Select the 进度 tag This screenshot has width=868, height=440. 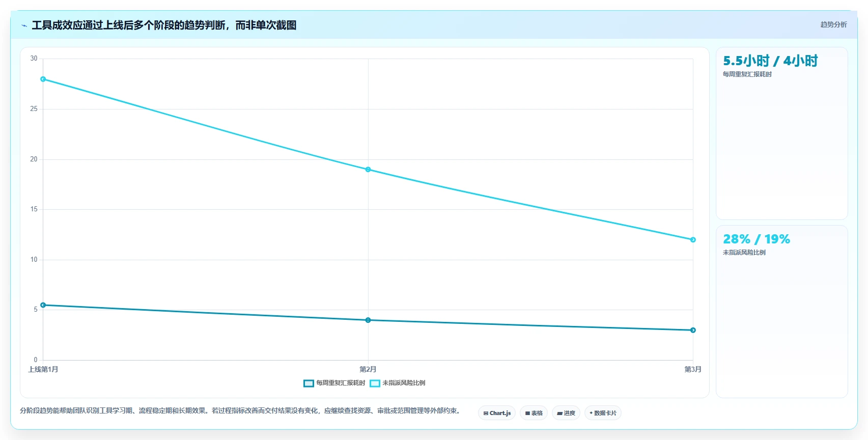tap(566, 413)
